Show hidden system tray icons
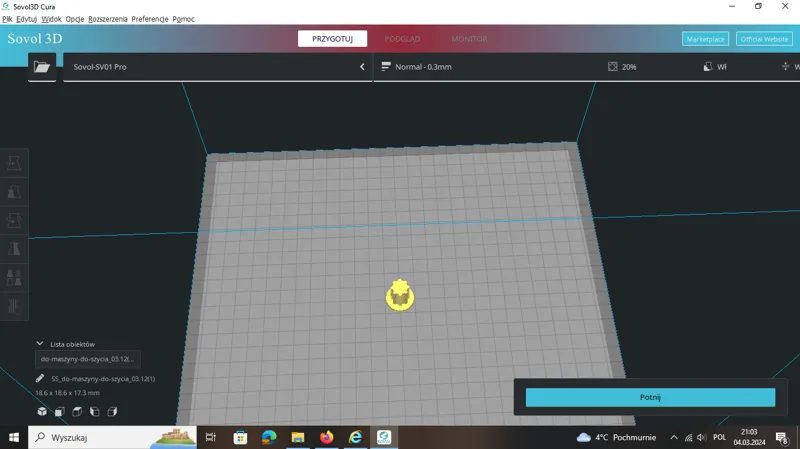 (x=674, y=437)
